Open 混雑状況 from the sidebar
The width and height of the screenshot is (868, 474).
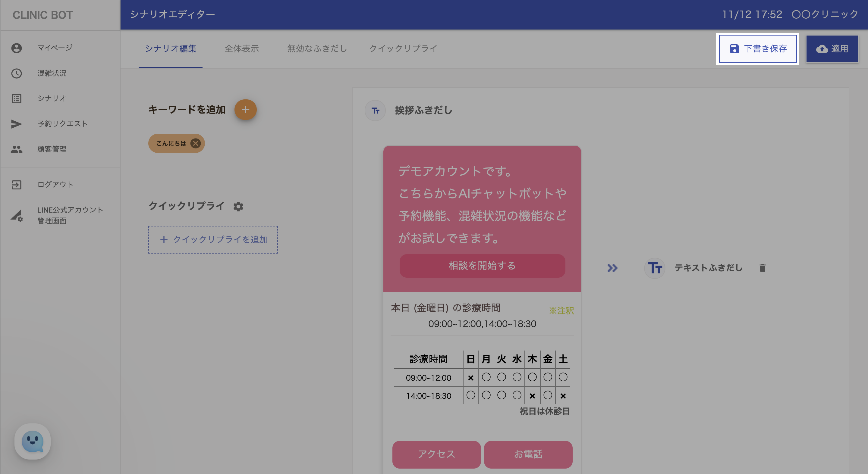tap(52, 73)
